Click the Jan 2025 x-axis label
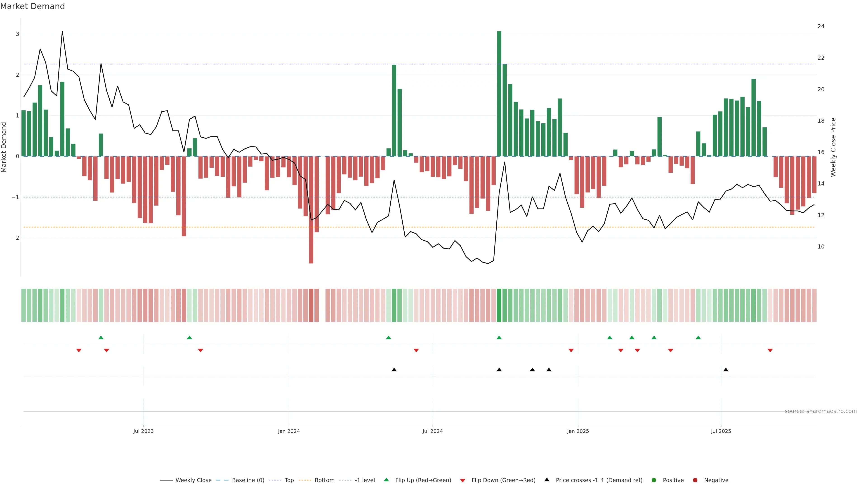Screen dimensions: 868x488 578,431
